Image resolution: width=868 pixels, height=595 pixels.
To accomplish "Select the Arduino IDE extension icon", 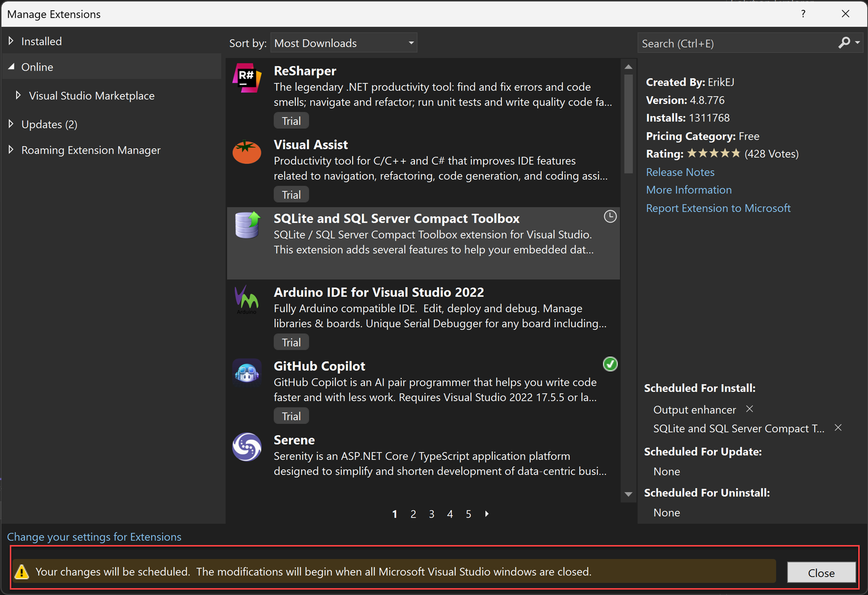I will (247, 300).
